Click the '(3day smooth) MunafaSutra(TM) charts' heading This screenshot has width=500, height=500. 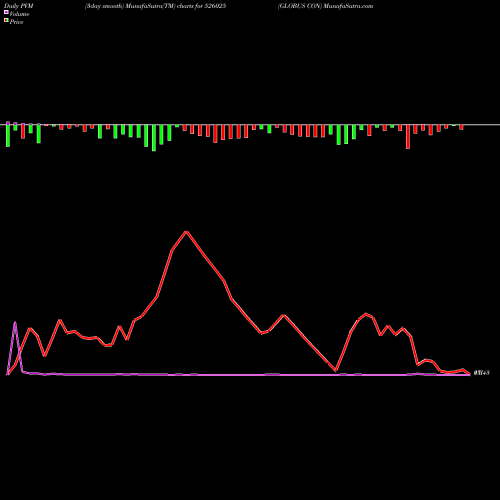(155, 6)
